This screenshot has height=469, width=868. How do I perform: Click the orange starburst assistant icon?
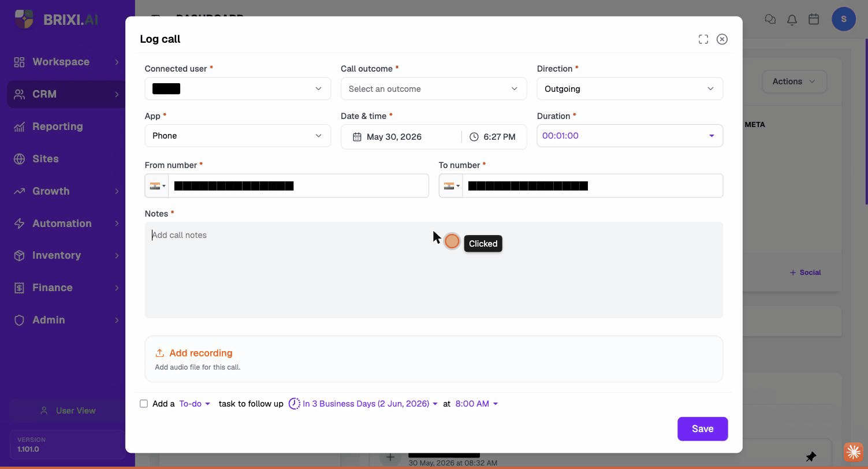[854, 452]
